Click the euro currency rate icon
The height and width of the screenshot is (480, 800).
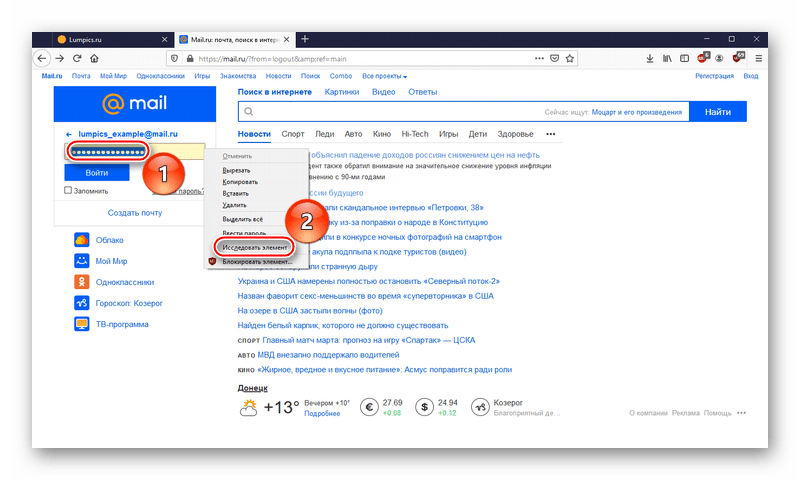point(369,407)
